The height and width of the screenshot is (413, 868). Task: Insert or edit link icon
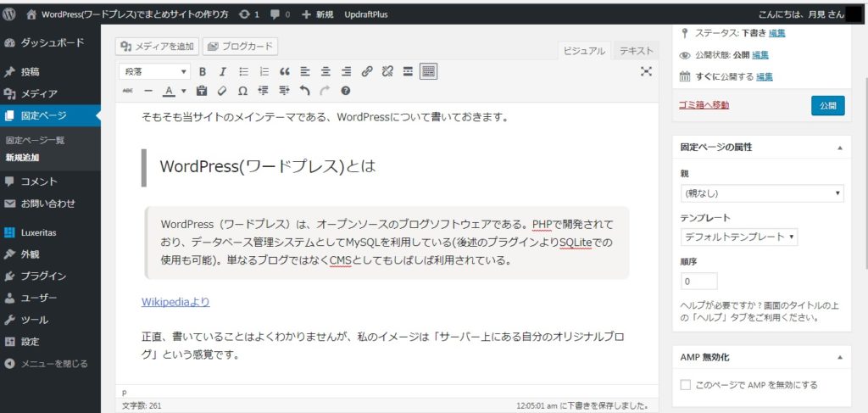pyautogui.click(x=366, y=71)
